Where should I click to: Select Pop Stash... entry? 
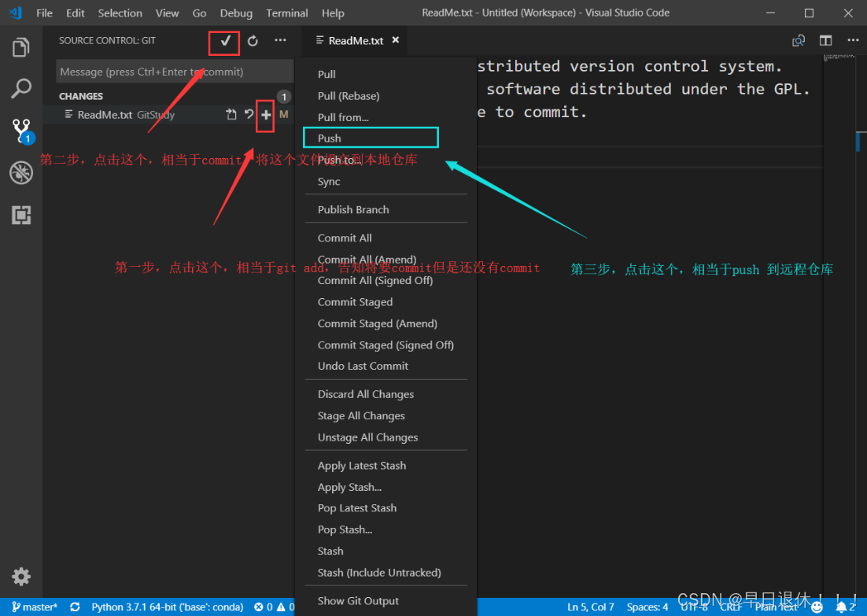pos(386,529)
